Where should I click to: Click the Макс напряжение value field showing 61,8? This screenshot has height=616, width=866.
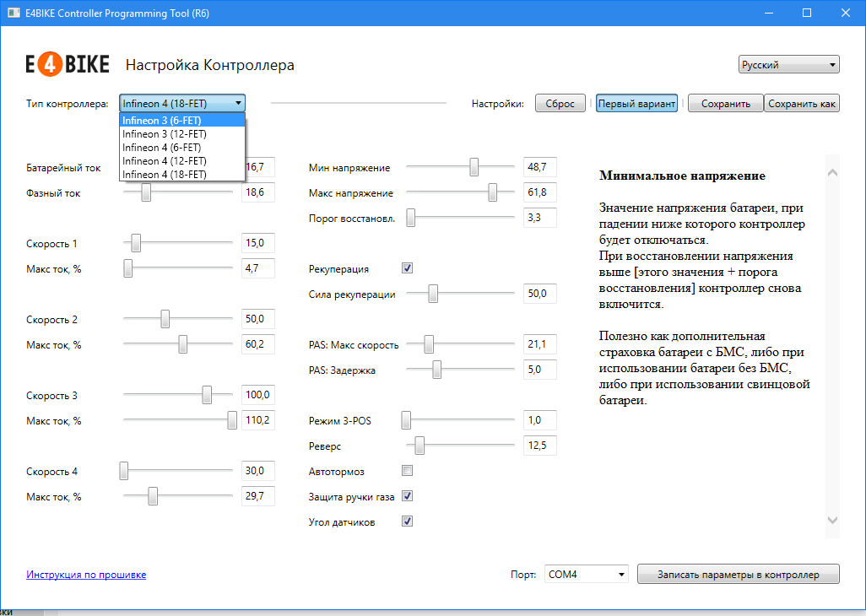(540, 192)
